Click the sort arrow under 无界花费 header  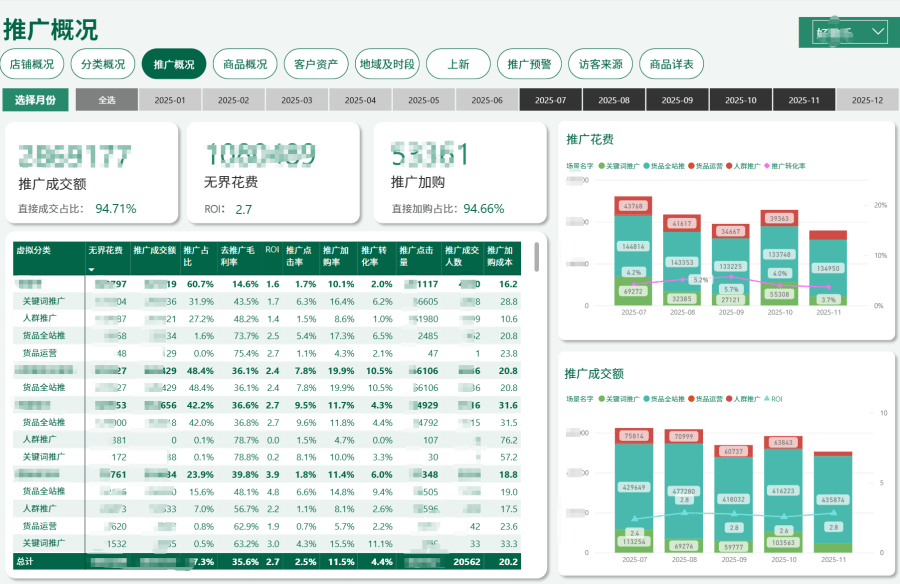coord(92,270)
